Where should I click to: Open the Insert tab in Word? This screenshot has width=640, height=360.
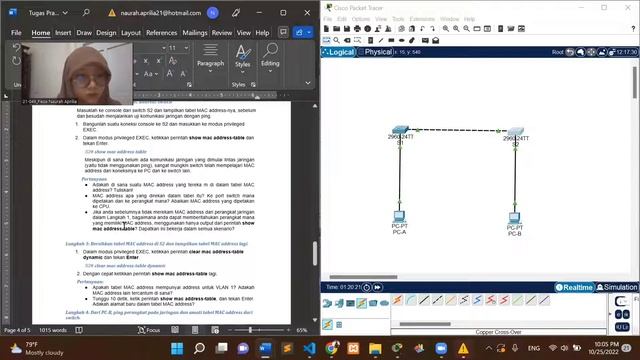coord(63,33)
